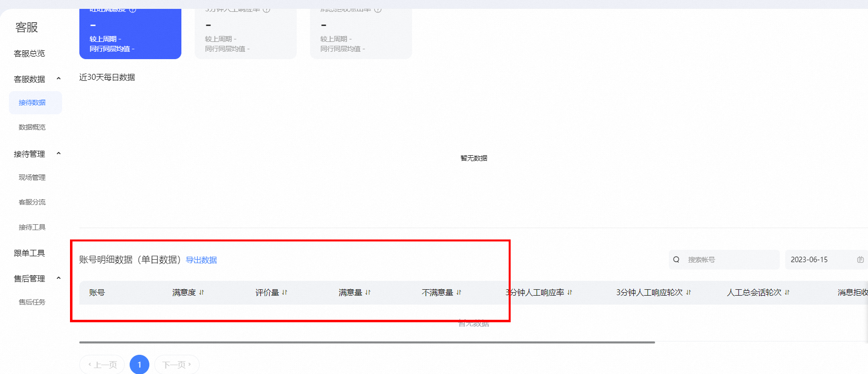Click the 账号明细数据（单日数据） heading

coord(131,260)
